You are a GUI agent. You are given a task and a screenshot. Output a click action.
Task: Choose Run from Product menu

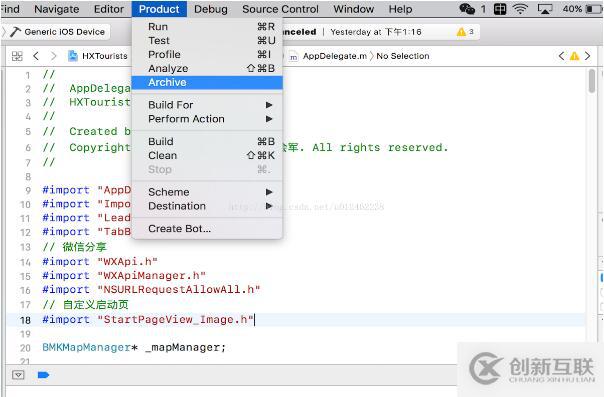pos(207,27)
